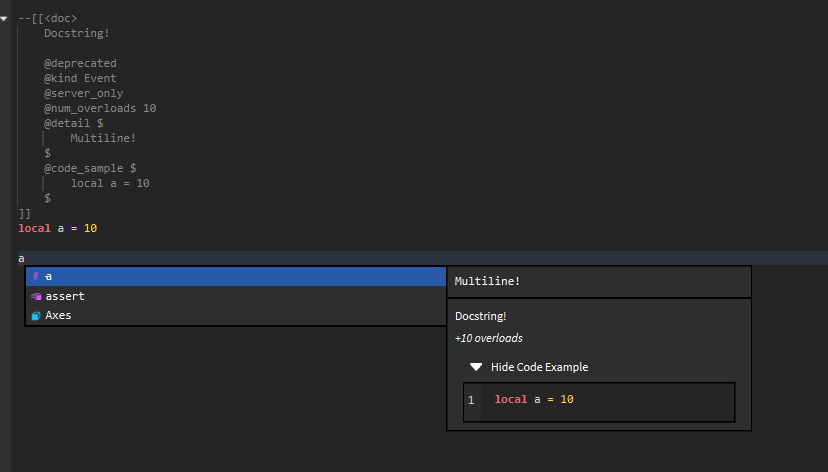Image resolution: width=828 pixels, height=472 pixels.
Task: Click the blue cube icon beside Axes
Action: (36, 316)
